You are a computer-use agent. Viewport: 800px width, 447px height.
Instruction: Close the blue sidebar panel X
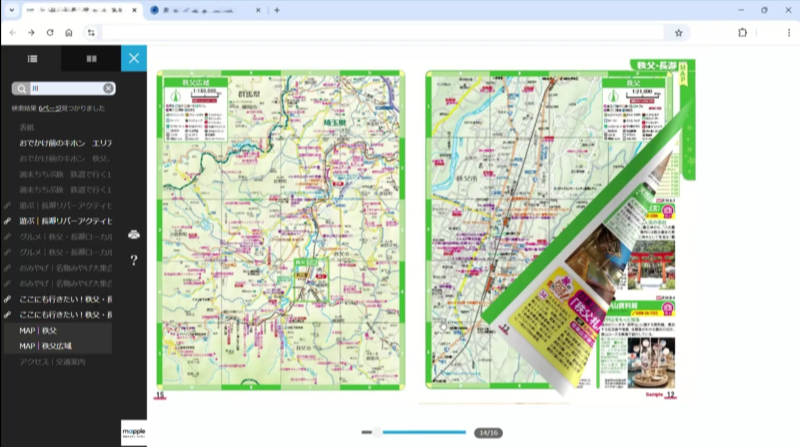point(134,59)
